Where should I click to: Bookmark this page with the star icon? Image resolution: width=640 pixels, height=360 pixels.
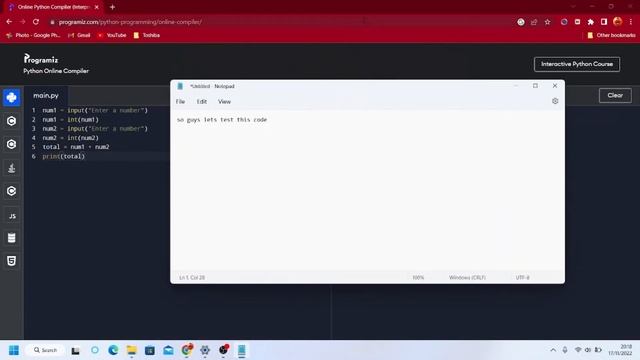(547, 22)
